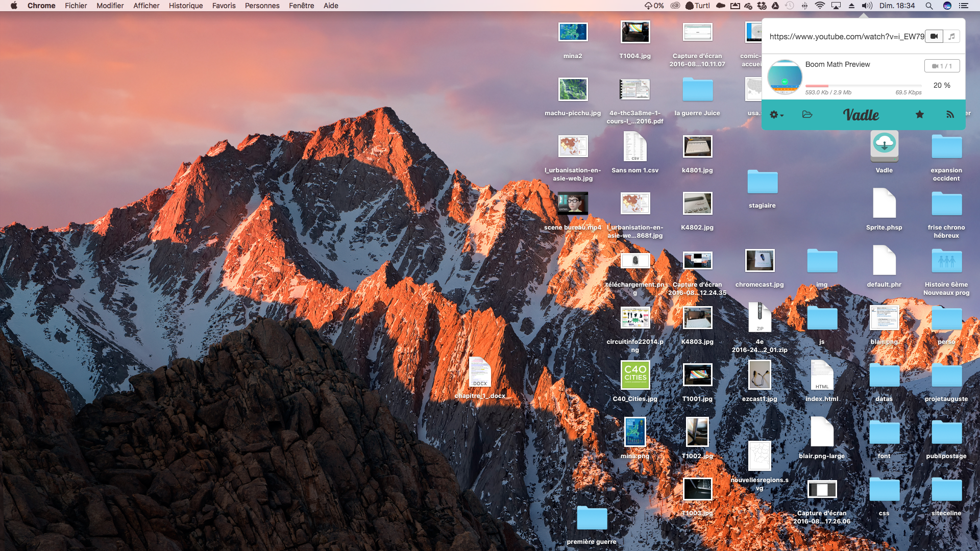The height and width of the screenshot is (551, 980).
Task: Select the stagiaire folder
Action: tap(762, 182)
